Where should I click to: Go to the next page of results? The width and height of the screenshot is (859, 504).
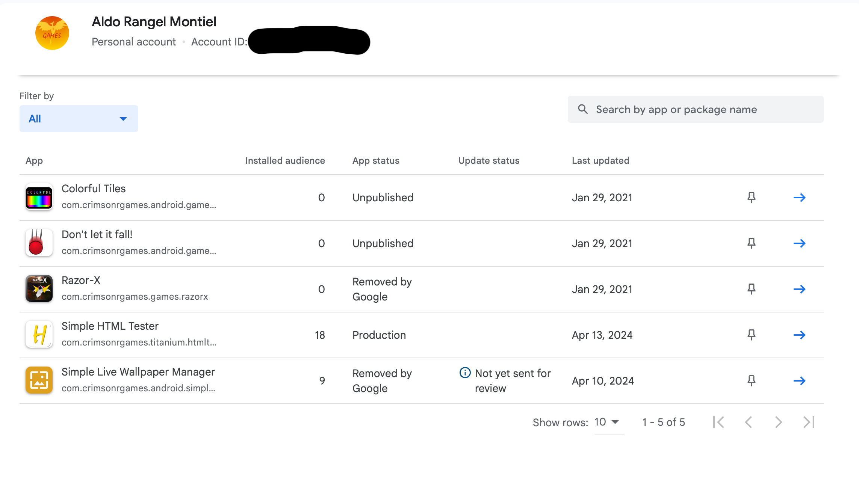[x=779, y=422]
